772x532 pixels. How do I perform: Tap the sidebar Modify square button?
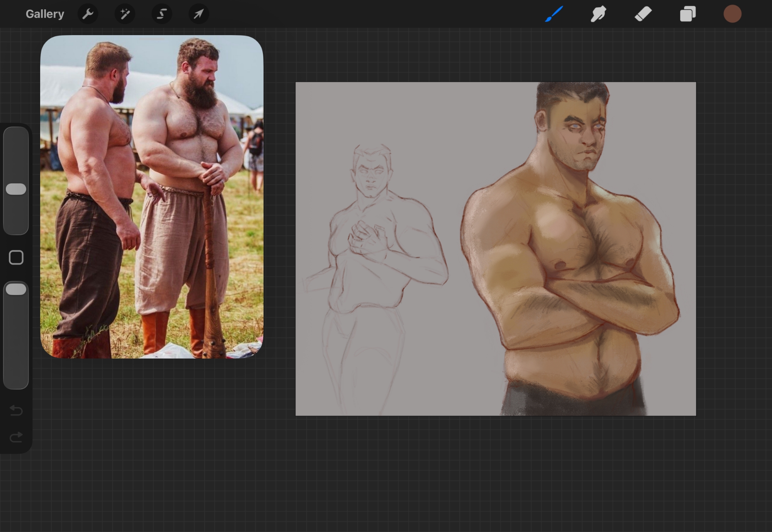pos(16,258)
